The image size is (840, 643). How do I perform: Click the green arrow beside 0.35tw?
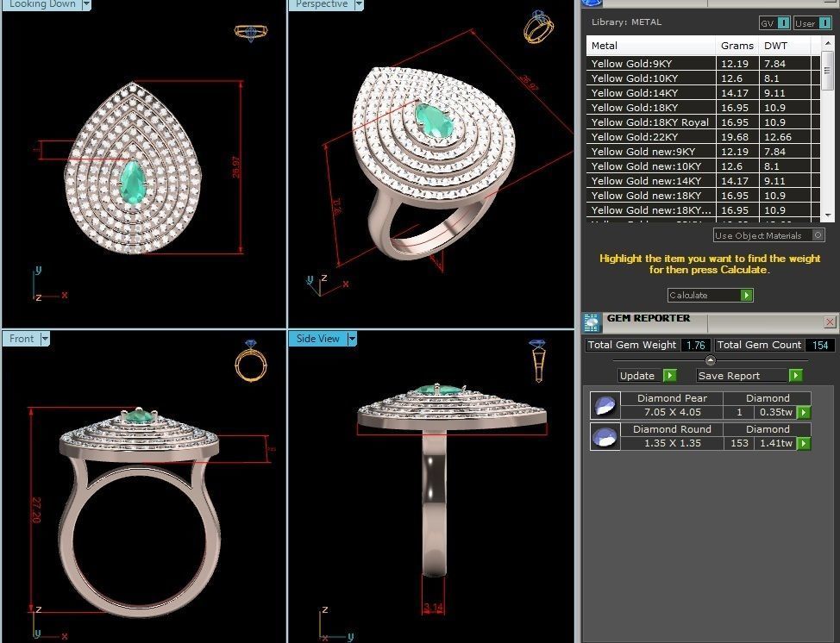pos(804,412)
